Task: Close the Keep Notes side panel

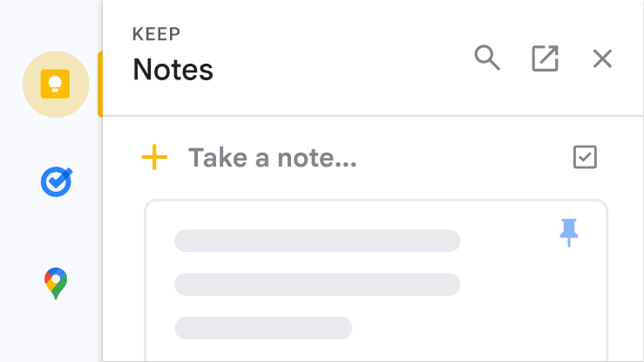Action: (x=602, y=58)
